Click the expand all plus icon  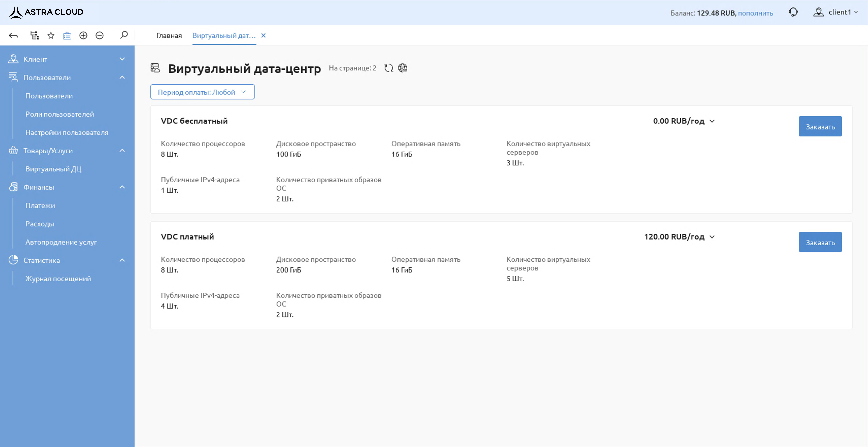coord(83,35)
